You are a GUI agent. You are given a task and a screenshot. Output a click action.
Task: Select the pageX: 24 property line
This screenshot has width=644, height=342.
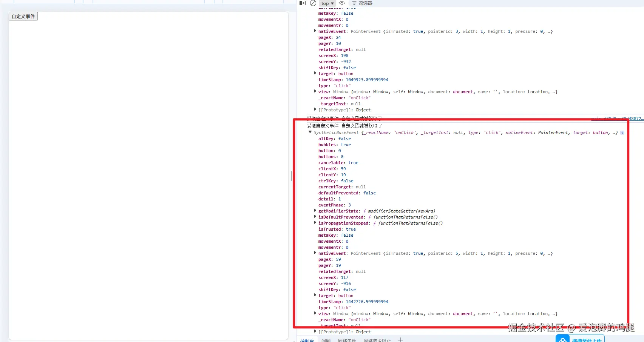(330, 37)
